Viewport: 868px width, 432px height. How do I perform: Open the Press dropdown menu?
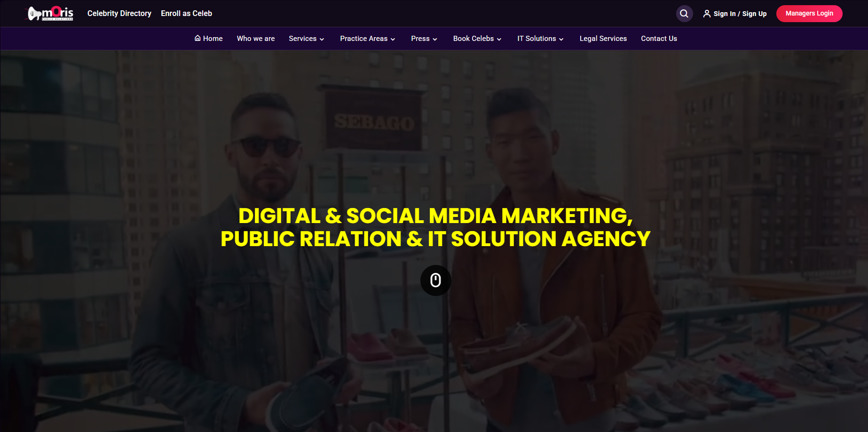pyautogui.click(x=424, y=39)
